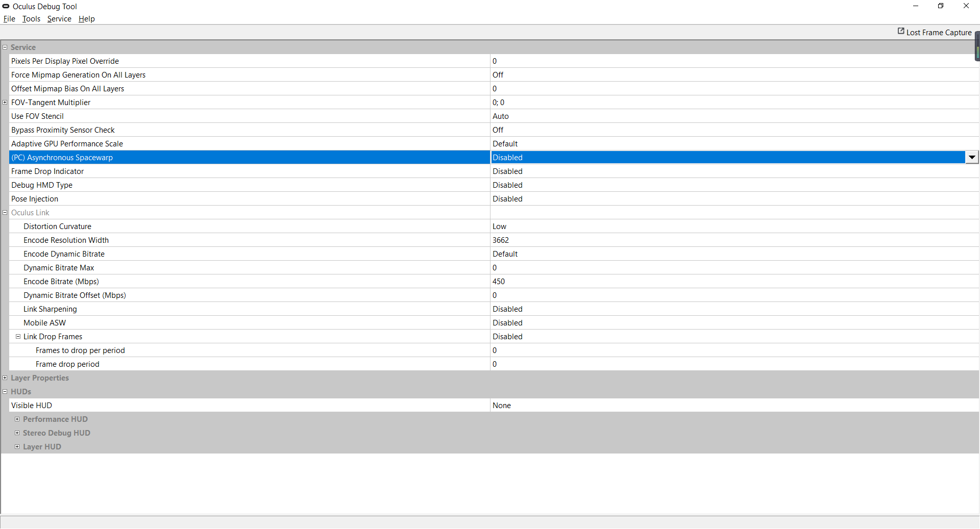
Task: Collapse the Oculus Link group
Action: point(5,213)
